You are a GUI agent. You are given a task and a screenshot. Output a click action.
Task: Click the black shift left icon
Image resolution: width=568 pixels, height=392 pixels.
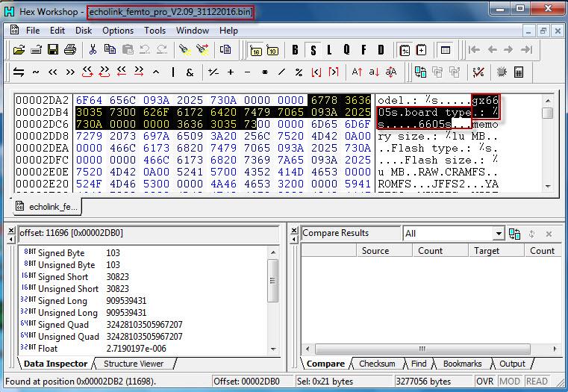click(x=53, y=72)
